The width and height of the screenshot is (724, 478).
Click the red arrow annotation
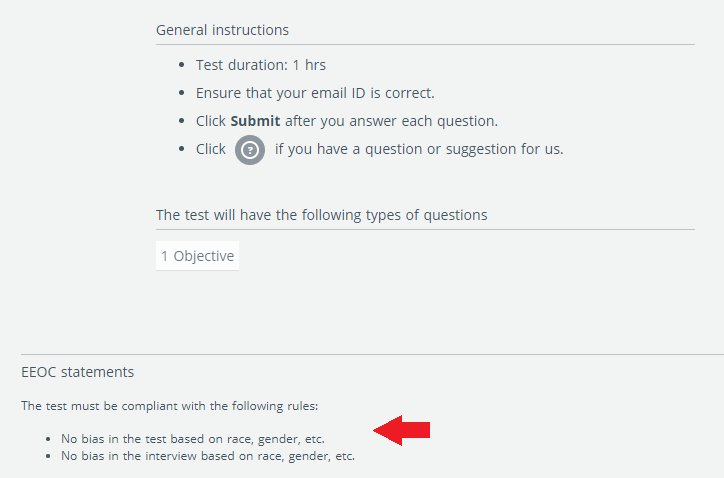401,430
